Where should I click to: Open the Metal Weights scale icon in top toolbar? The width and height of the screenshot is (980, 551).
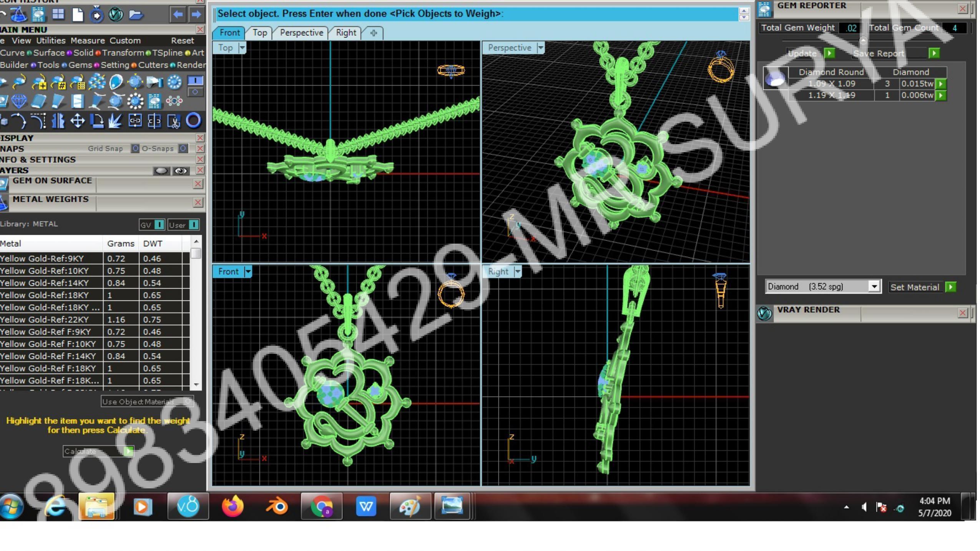18,15
